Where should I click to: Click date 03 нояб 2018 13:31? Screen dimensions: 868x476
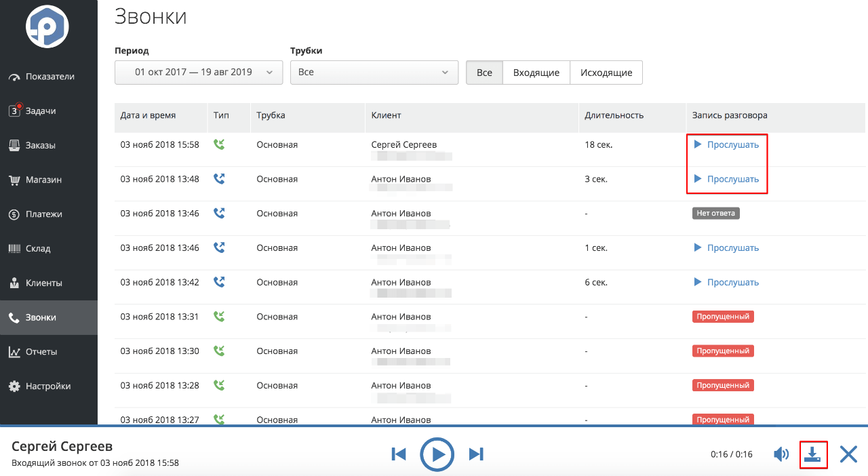[160, 317]
